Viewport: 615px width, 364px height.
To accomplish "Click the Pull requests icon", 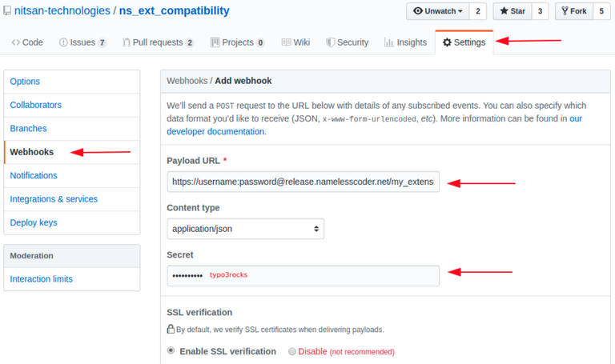I will click(127, 42).
